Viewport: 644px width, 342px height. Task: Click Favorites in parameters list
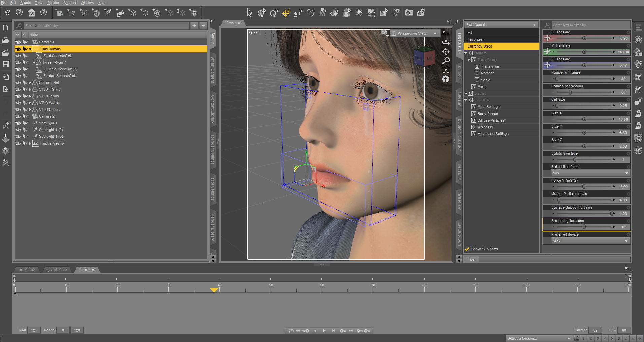pyautogui.click(x=475, y=39)
